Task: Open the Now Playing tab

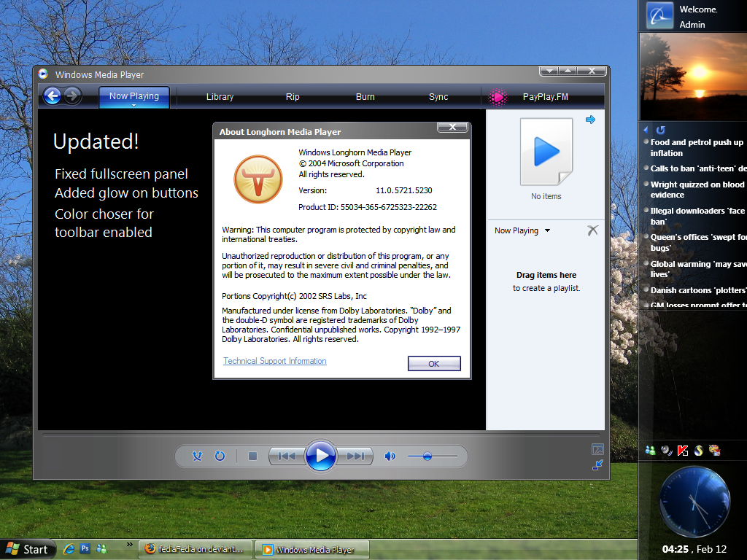Action: click(134, 96)
